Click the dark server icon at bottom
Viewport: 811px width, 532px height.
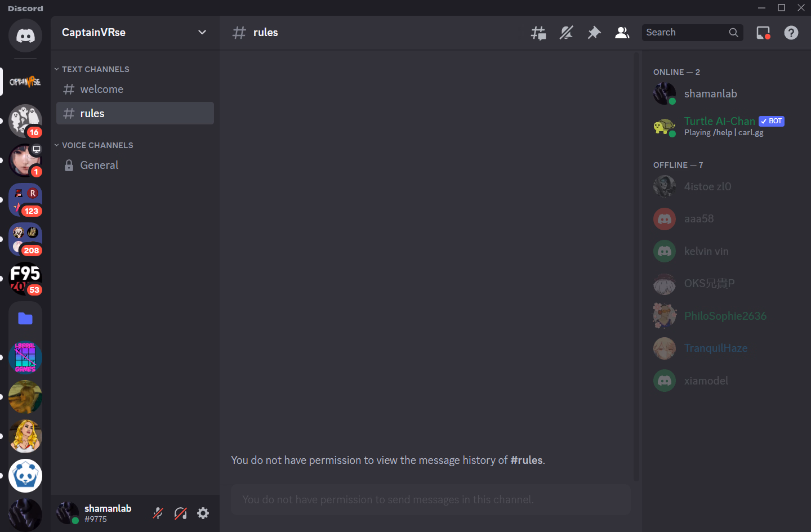pos(25,515)
